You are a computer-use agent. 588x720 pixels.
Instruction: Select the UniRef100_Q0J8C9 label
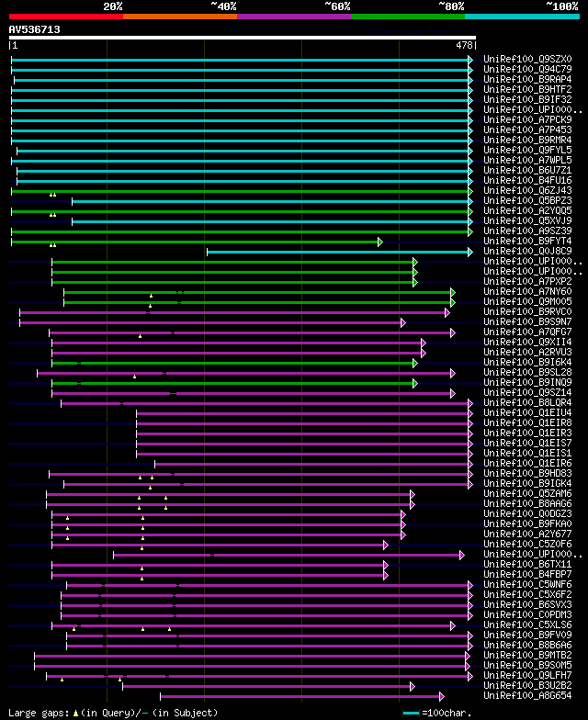tap(527, 252)
